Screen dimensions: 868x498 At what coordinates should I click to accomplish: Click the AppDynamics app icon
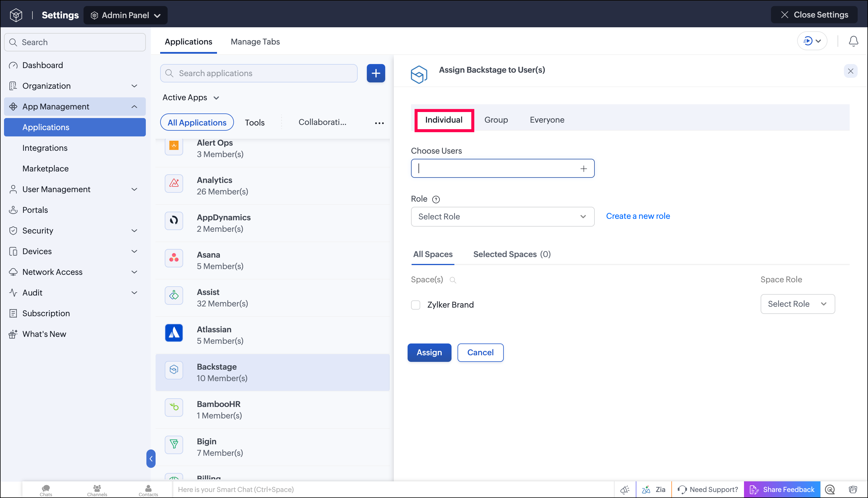point(174,221)
